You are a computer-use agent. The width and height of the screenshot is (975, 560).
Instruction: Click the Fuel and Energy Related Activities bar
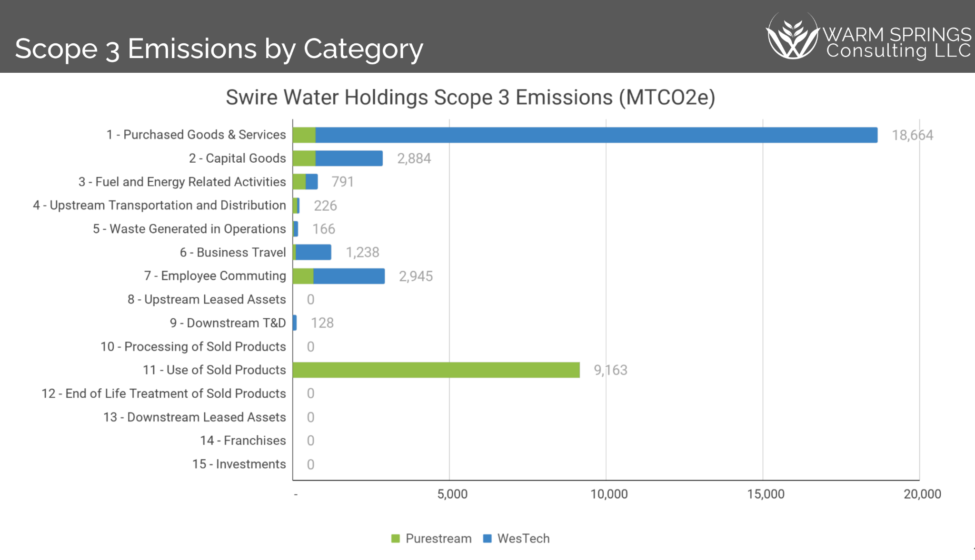click(305, 182)
